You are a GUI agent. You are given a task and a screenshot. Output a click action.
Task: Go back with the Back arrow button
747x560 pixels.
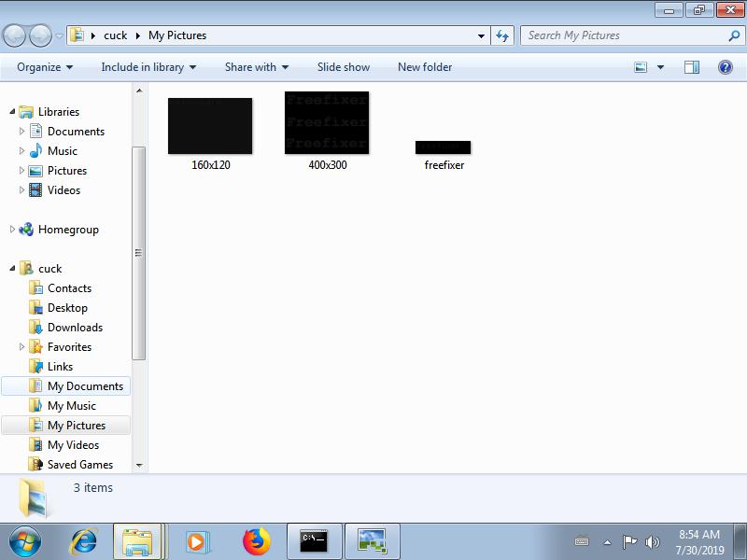click(15, 36)
